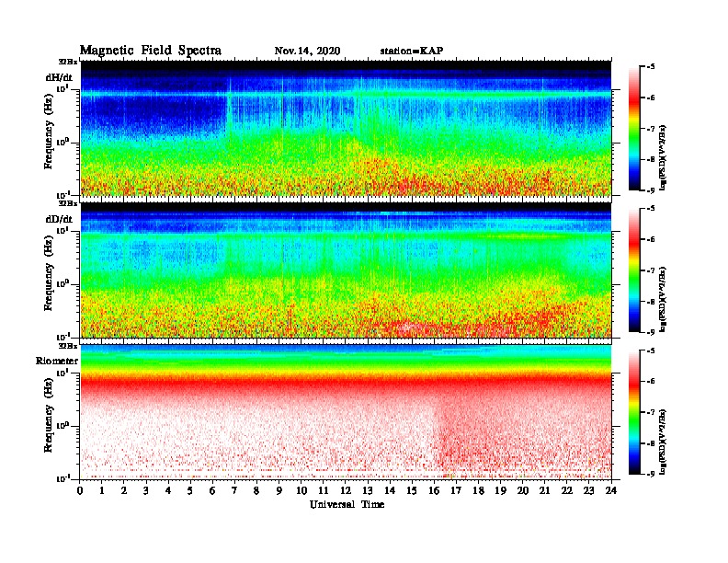This screenshot has width=728, height=563.
Task: Click the "dH/dt" panel label
Action: coord(59,77)
